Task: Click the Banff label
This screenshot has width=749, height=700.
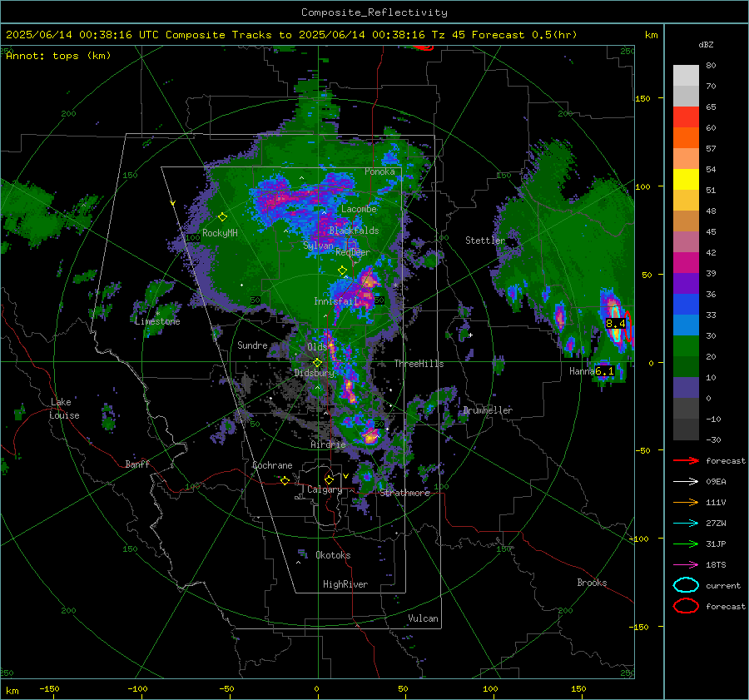Action: [137, 464]
